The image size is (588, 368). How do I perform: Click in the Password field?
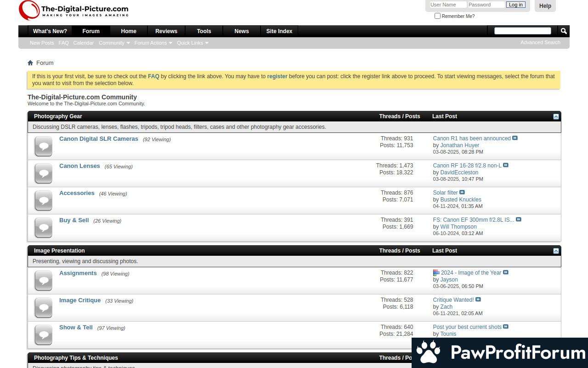pos(486,5)
